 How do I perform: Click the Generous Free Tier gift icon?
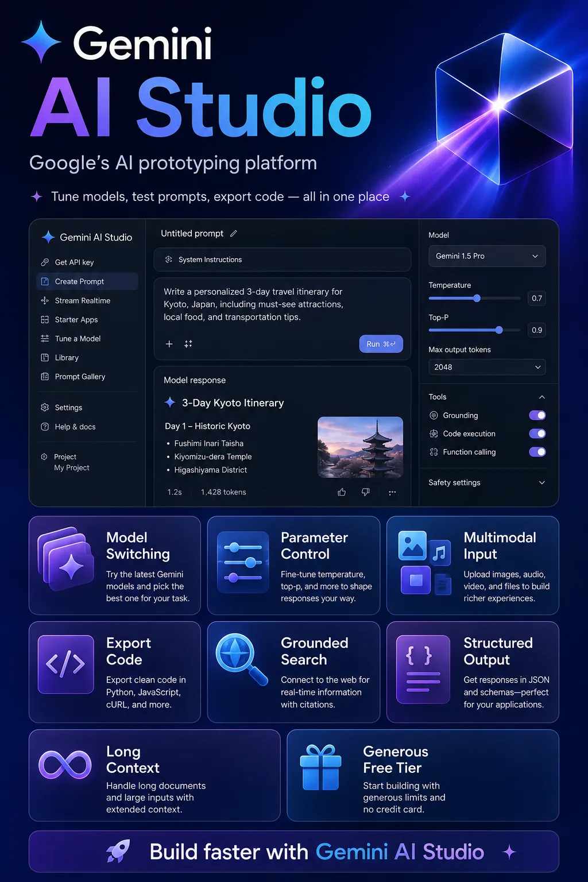[320, 767]
